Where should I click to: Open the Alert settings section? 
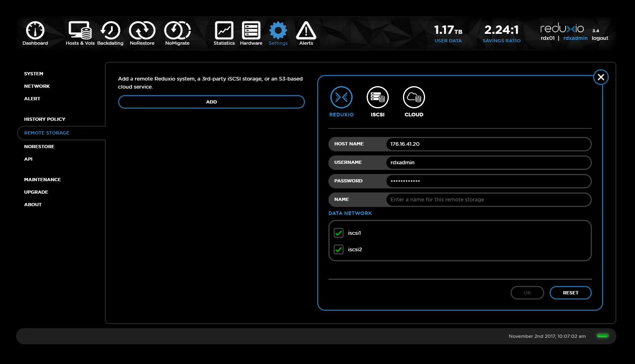32,99
